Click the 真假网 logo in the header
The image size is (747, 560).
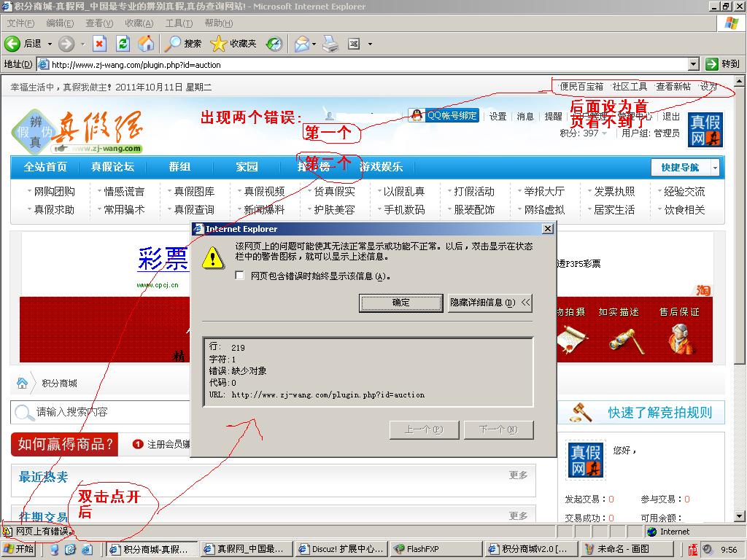[x=77, y=132]
